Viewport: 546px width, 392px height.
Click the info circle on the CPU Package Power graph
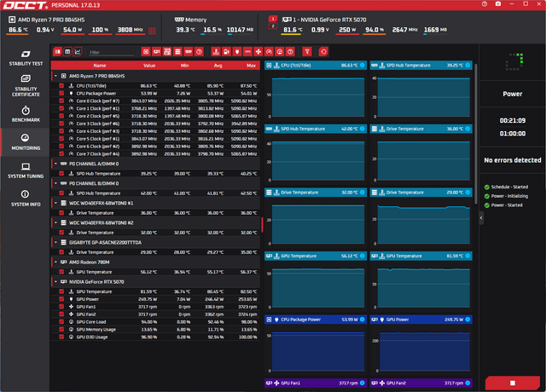pos(362,320)
